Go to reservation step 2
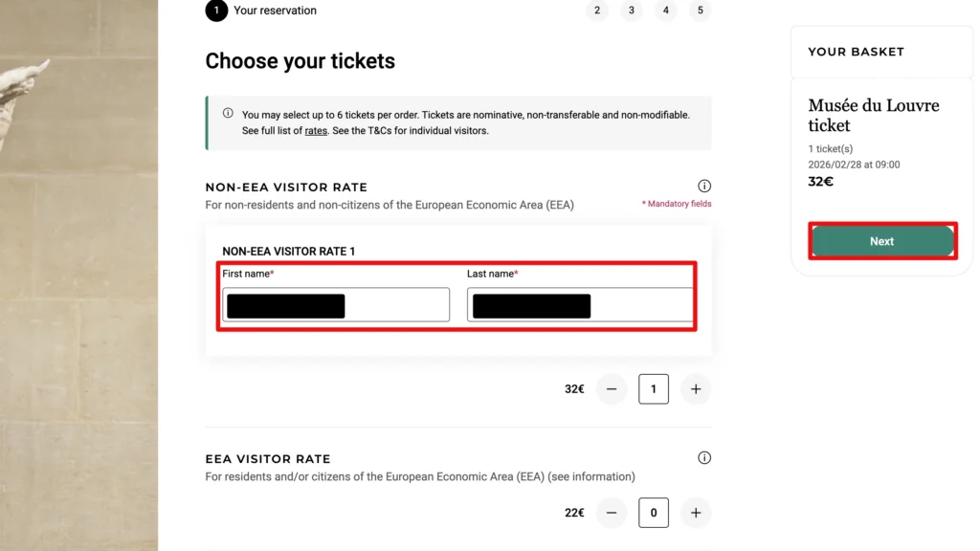The height and width of the screenshot is (551, 980). (x=597, y=11)
